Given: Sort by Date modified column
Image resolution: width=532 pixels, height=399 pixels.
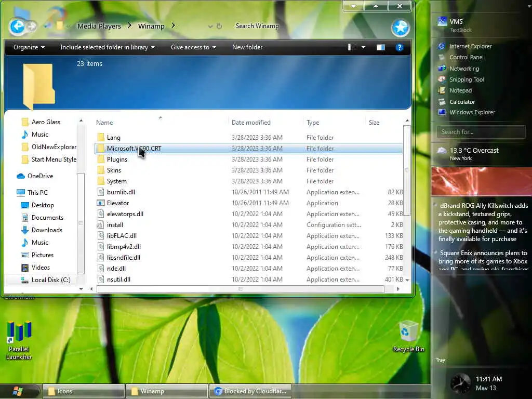Looking at the screenshot, I should pos(251,123).
